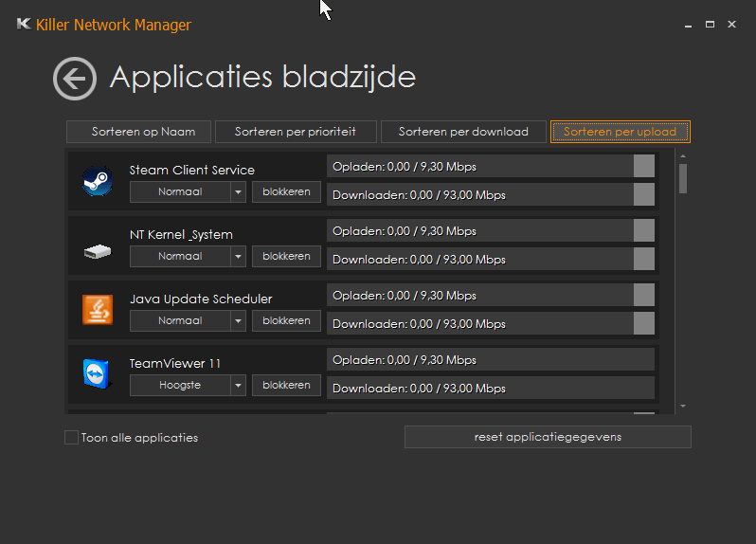The height and width of the screenshot is (544, 756).
Task: Sort applications by name
Action: (x=139, y=132)
